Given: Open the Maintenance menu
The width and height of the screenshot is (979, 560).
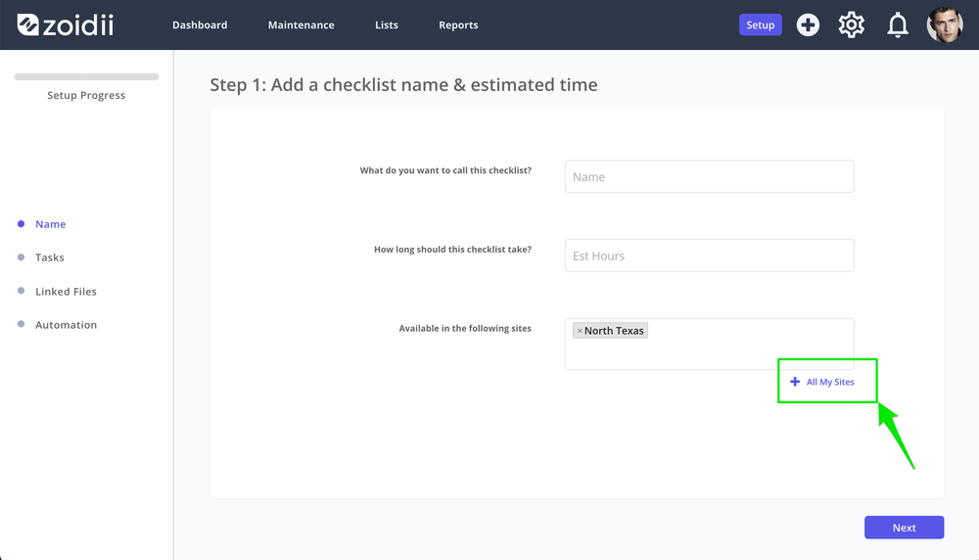Looking at the screenshot, I should pyautogui.click(x=301, y=25).
